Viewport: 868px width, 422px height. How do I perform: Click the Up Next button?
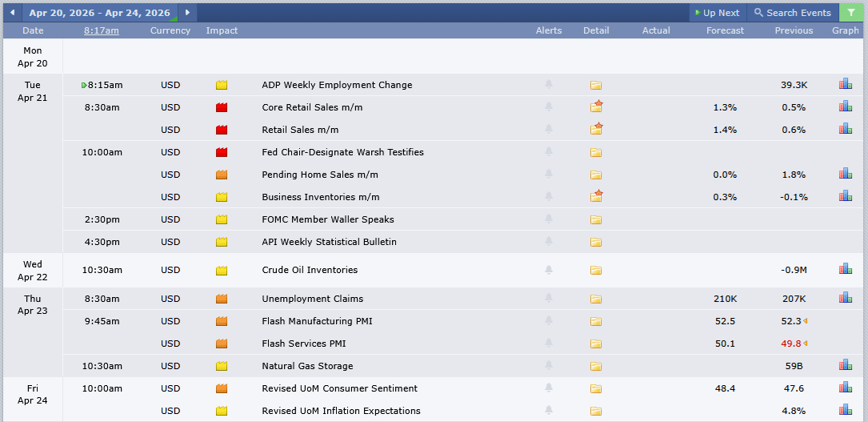coord(718,12)
